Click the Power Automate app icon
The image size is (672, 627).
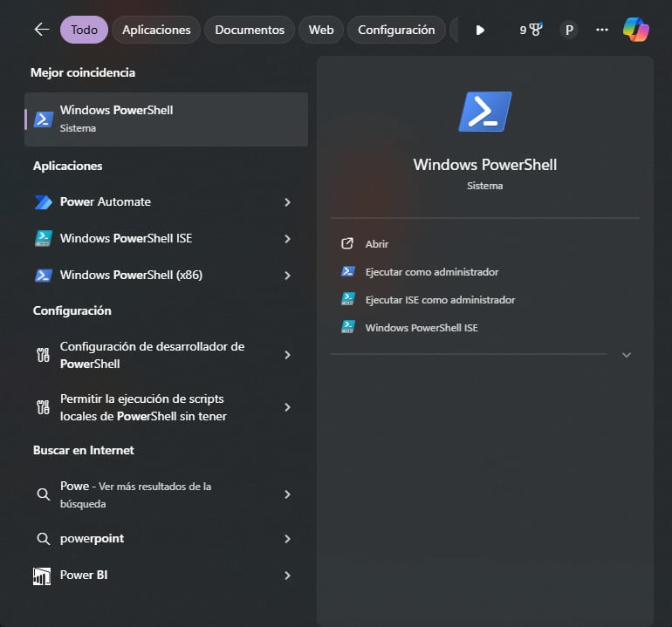pos(44,202)
